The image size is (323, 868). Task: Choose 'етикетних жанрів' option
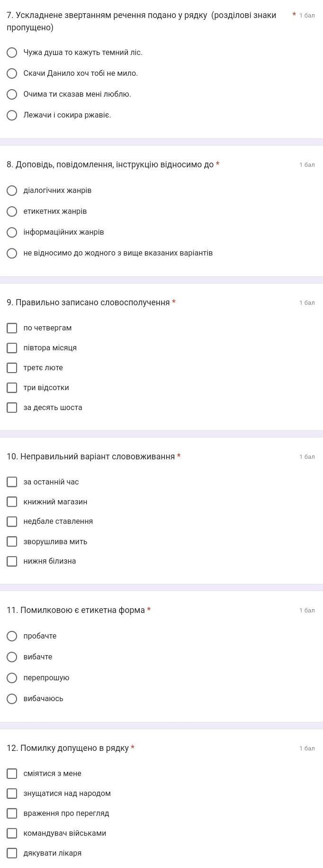click(x=12, y=211)
